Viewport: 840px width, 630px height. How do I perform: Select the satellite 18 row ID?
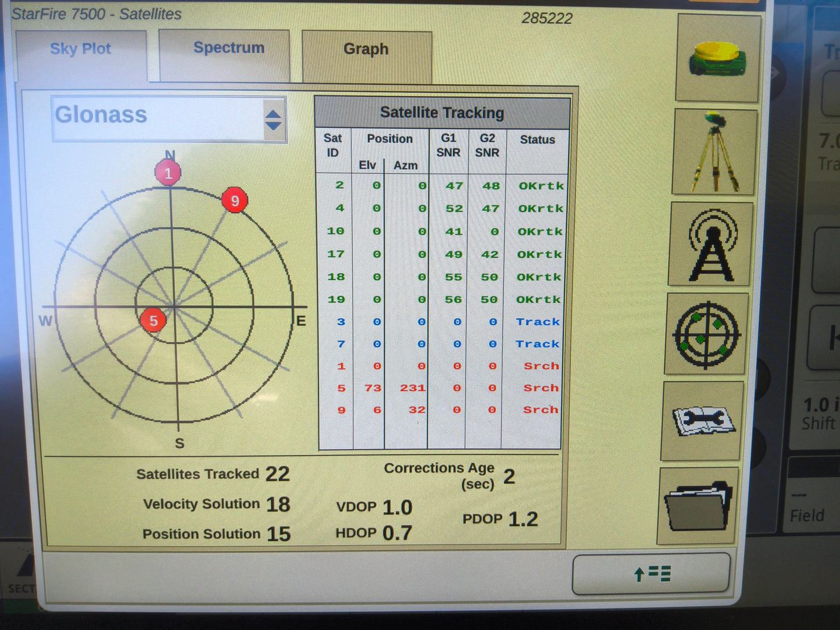(x=336, y=277)
